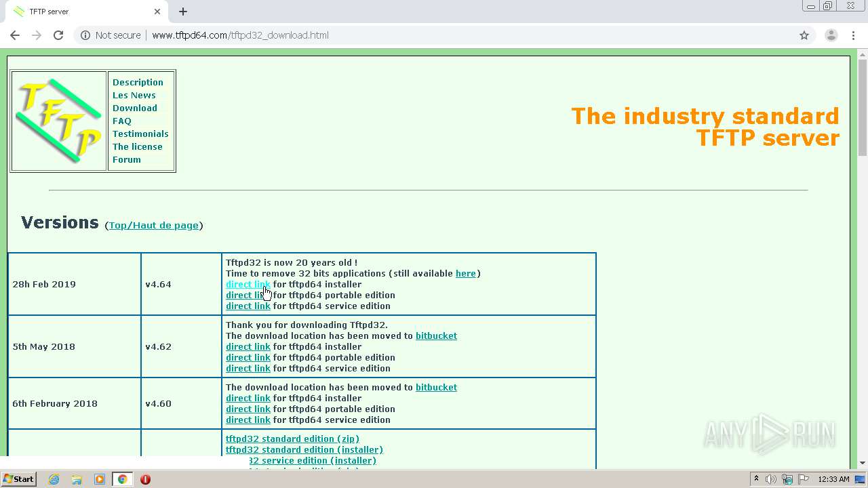The image size is (868, 488).
Task: Open the Chrome profile avatar
Action: (x=831, y=35)
